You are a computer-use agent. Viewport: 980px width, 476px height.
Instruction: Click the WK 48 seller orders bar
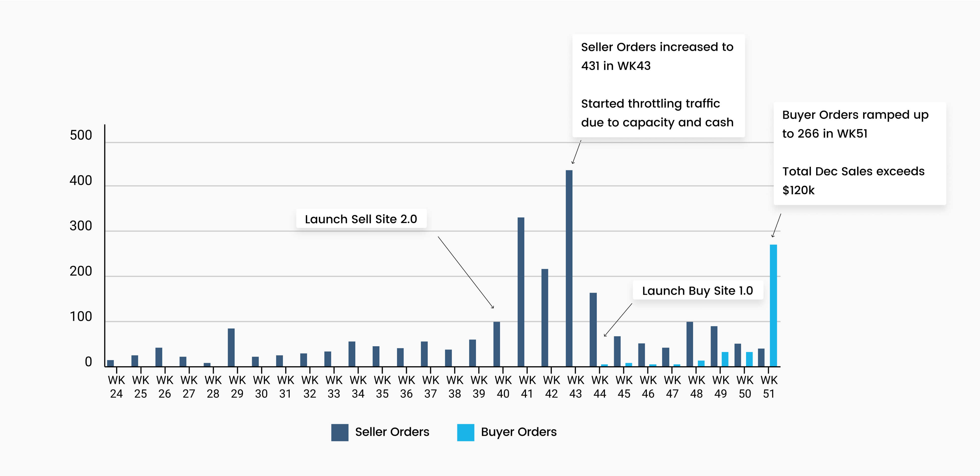(690, 344)
